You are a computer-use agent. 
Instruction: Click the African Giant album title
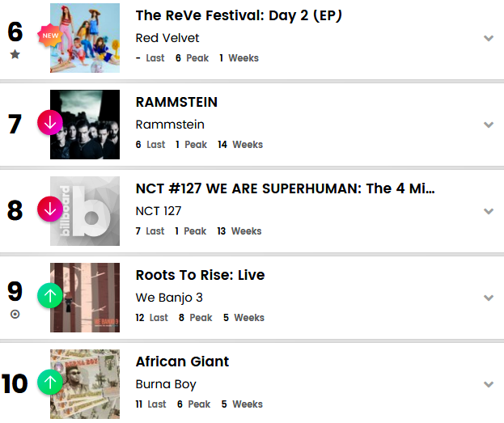tap(182, 362)
